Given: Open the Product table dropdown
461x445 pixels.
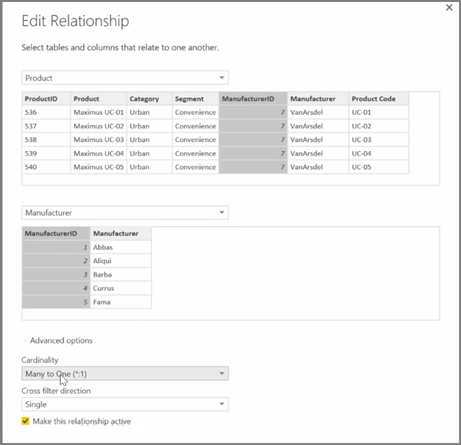Looking at the screenshot, I should (x=125, y=78).
